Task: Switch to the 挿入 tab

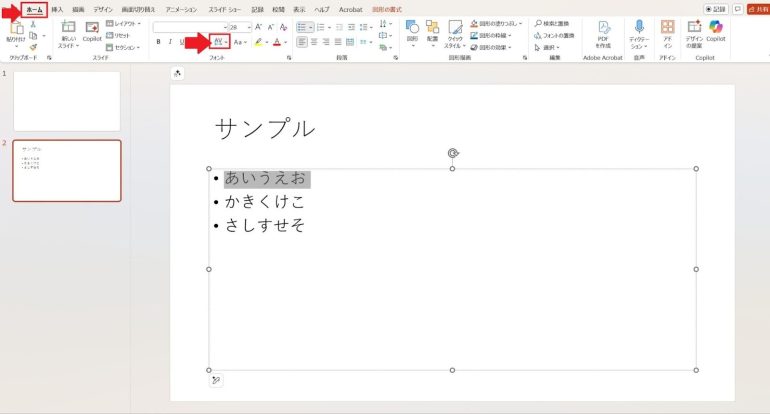Action: pyautogui.click(x=57, y=8)
